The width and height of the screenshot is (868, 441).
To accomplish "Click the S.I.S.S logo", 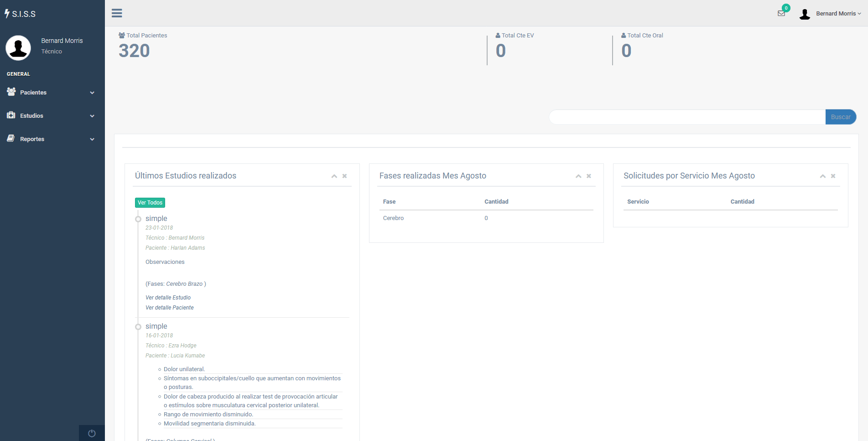I will (21, 14).
